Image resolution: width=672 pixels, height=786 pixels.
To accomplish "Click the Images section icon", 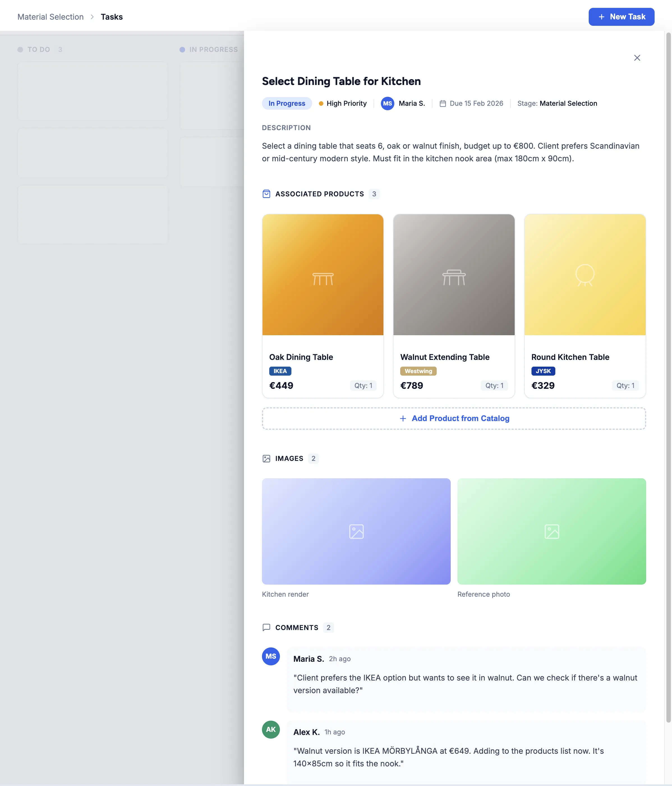I will coord(266,458).
